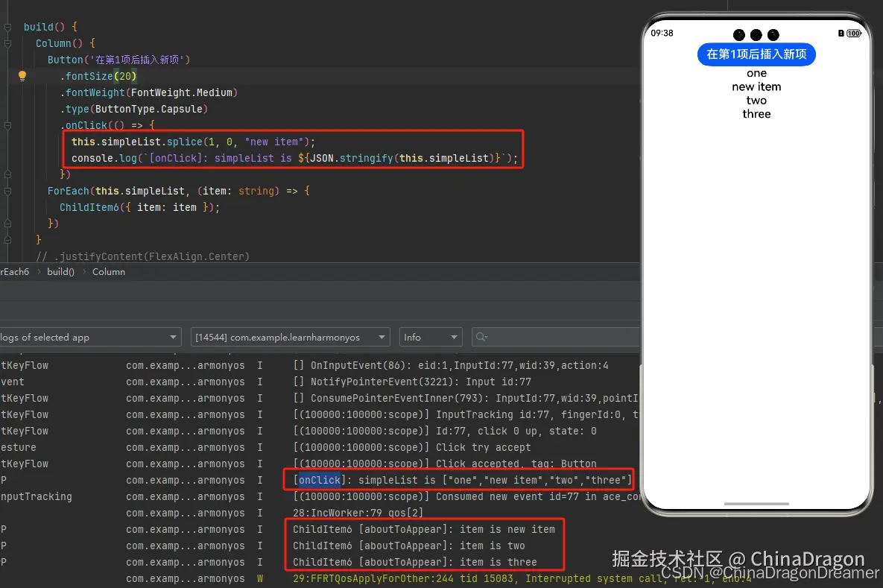The height and width of the screenshot is (588, 883).
Task: Click the 'item is new item' log line
Action: tap(424, 529)
